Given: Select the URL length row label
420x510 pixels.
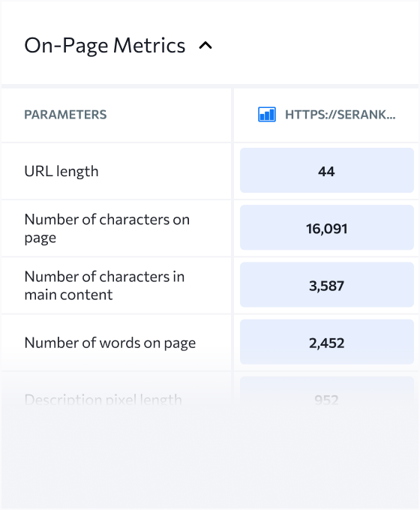Looking at the screenshot, I should (x=61, y=171).
